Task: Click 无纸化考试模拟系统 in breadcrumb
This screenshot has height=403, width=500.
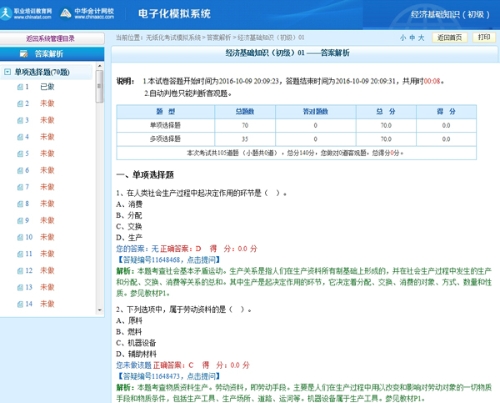Action: [x=173, y=38]
